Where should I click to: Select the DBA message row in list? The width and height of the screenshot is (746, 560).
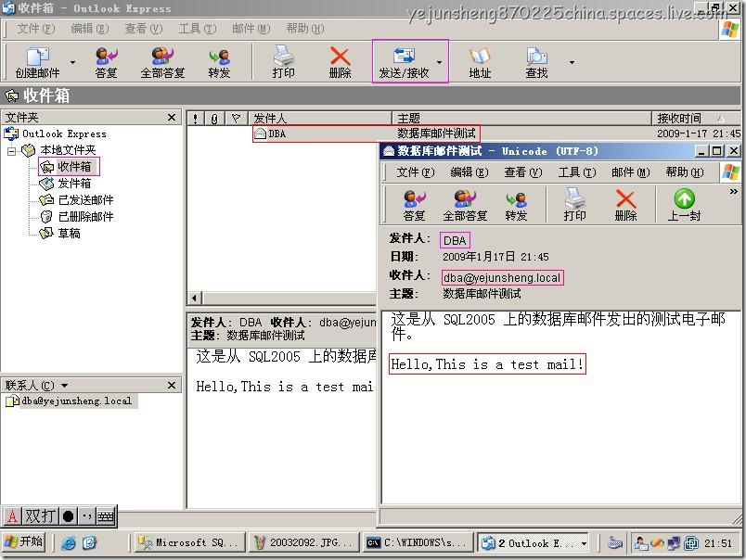pos(464,134)
